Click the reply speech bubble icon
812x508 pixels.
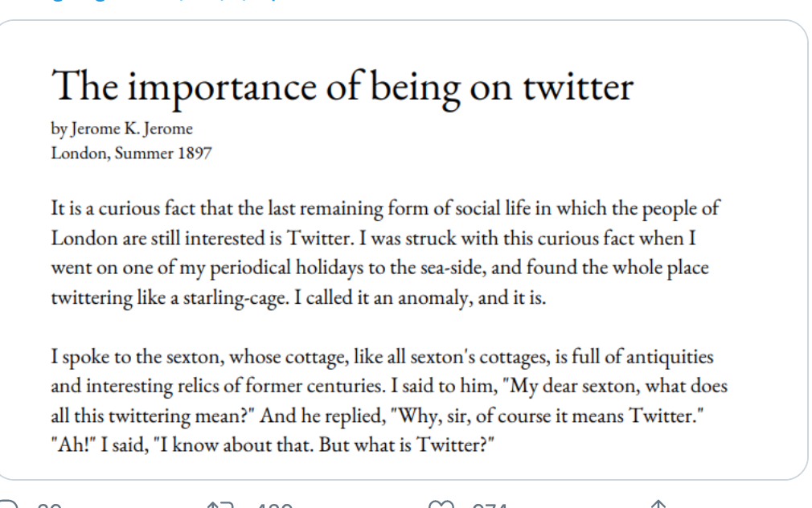(8, 504)
